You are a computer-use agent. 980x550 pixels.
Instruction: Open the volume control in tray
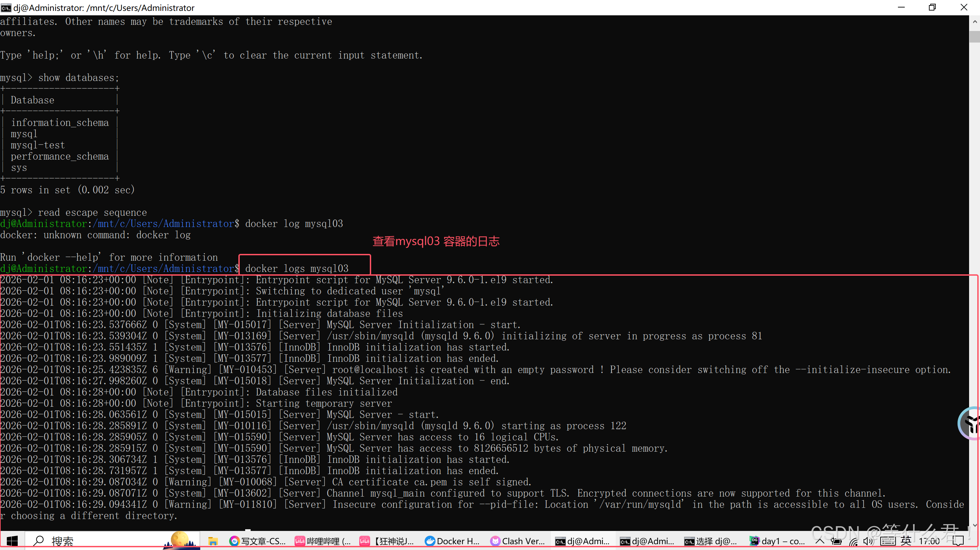868,541
